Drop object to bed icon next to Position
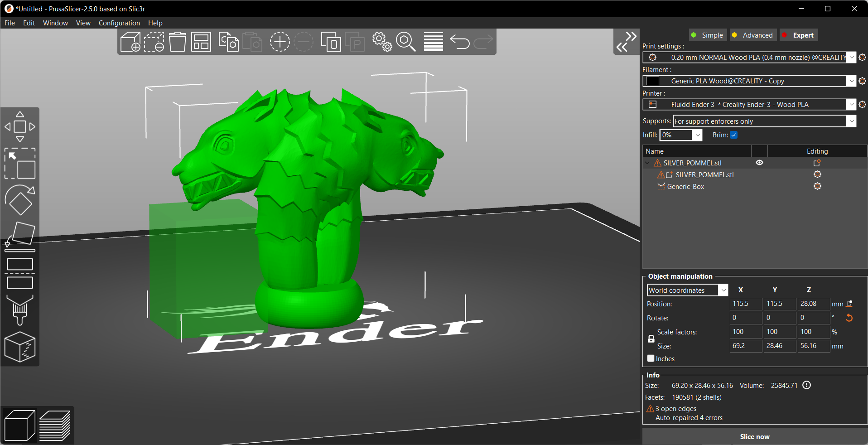The width and height of the screenshot is (868, 445). pyautogui.click(x=849, y=304)
